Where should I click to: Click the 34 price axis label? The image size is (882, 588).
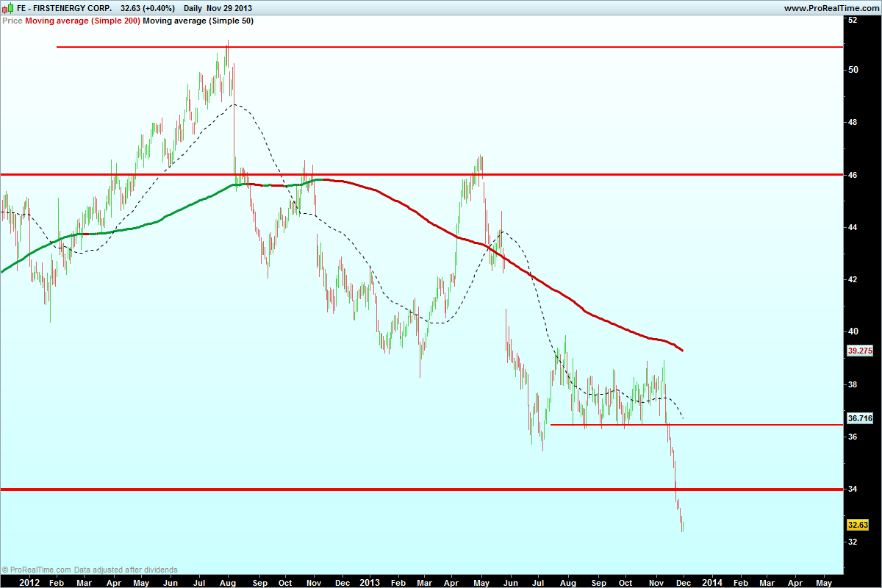point(853,489)
